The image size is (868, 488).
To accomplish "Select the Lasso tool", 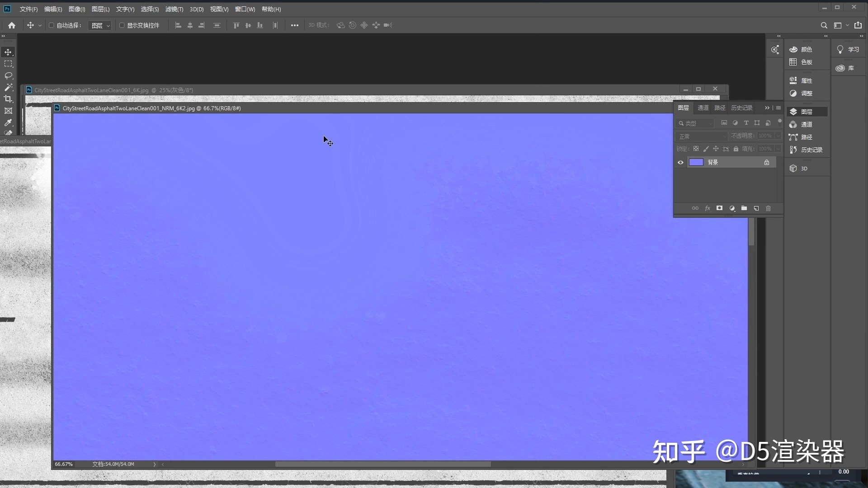I will tap(8, 75).
